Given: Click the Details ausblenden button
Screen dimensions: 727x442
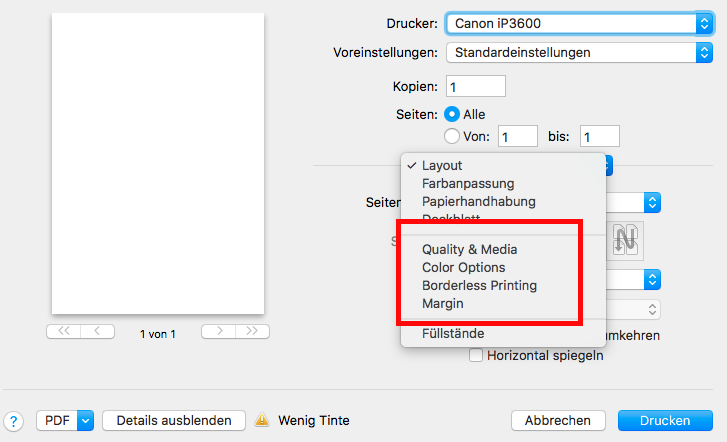Looking at the screenshot, I should pos(174,420).
